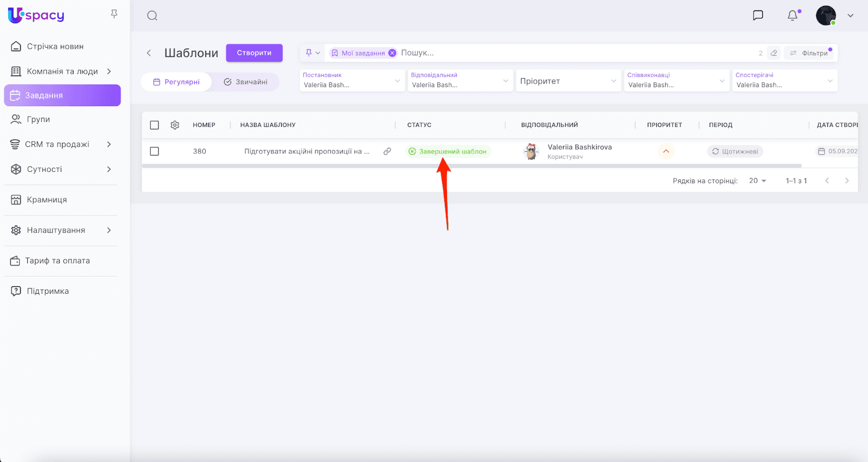Change rows per page from 20

coord(757,181)
